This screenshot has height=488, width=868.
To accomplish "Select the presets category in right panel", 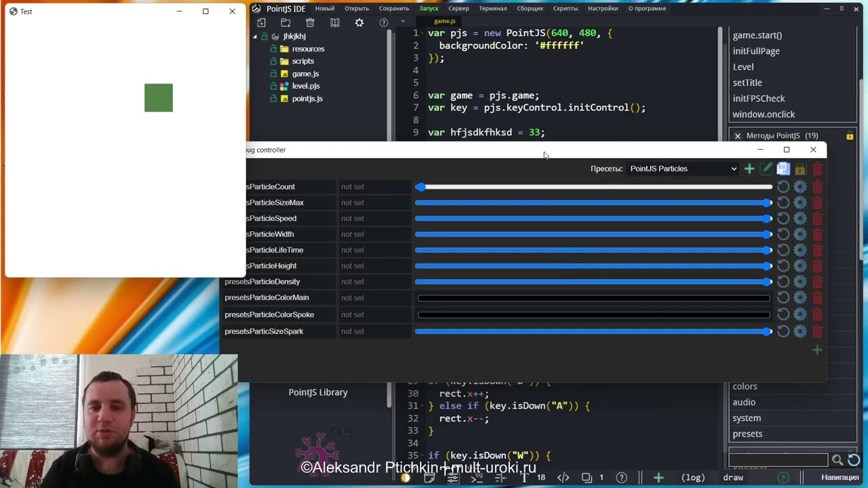I will pos(747,434).
